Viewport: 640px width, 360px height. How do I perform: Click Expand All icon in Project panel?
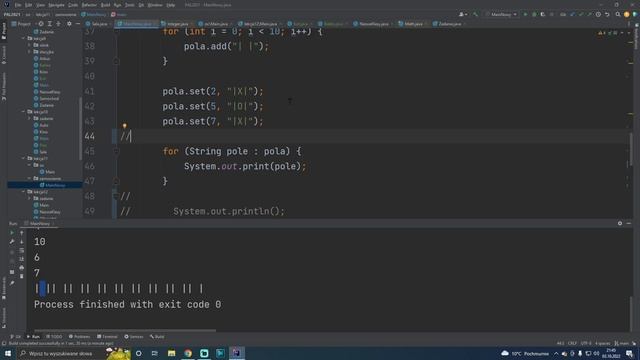pos(50,24)
